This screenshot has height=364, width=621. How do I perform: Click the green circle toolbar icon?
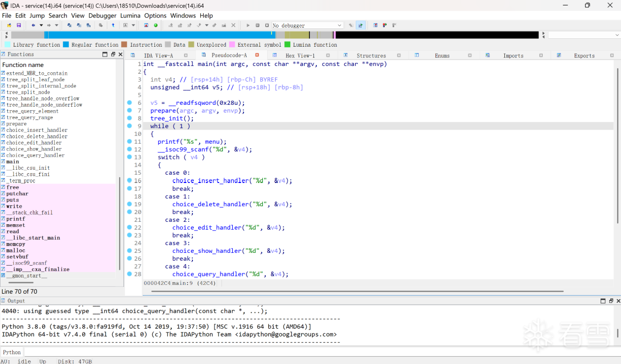click(x=155, y=26)
